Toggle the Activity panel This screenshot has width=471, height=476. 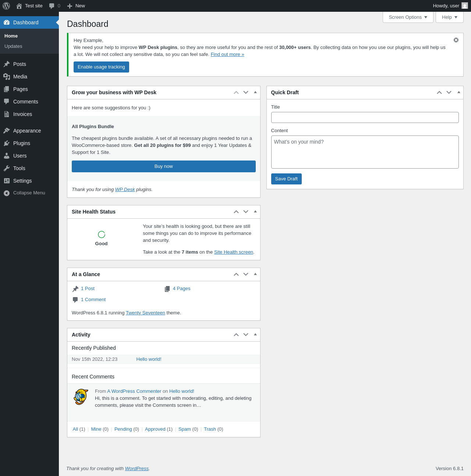[255, 335]
